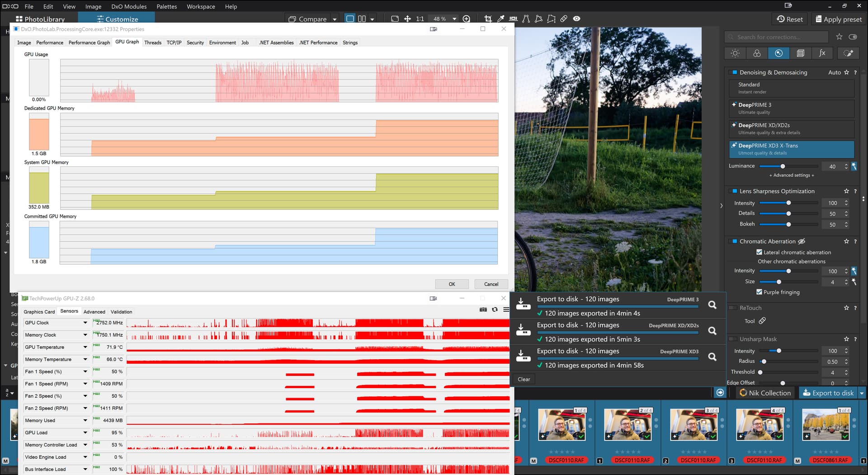Clear the export history list

pos(524,379)
